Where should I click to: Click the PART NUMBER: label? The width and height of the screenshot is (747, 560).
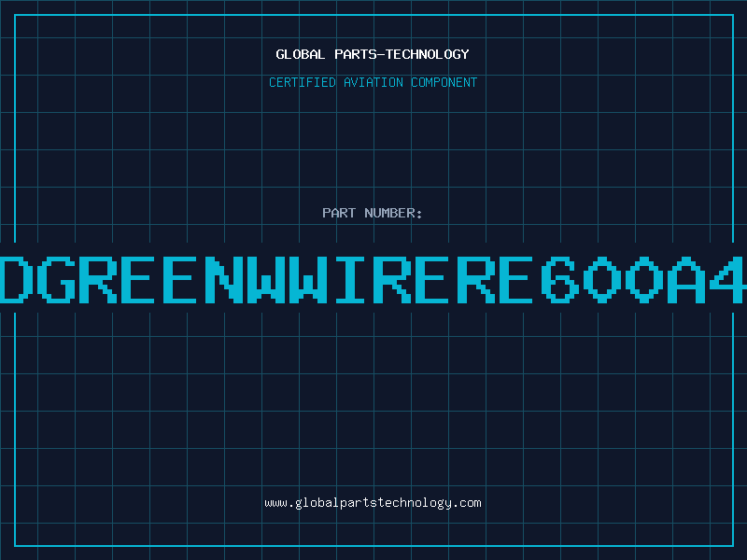click(373, 213)
